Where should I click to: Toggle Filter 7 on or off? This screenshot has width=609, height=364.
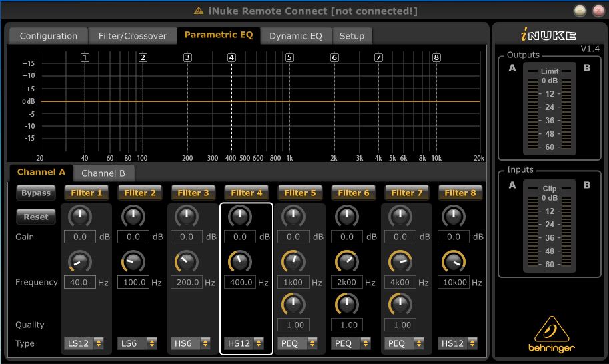coord(407,193)
